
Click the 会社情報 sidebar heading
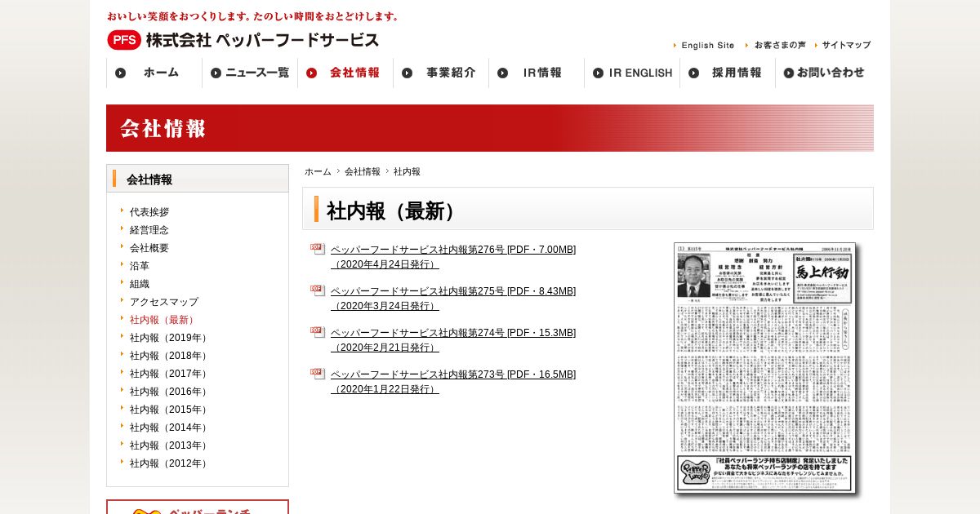(x=198, y=179)
